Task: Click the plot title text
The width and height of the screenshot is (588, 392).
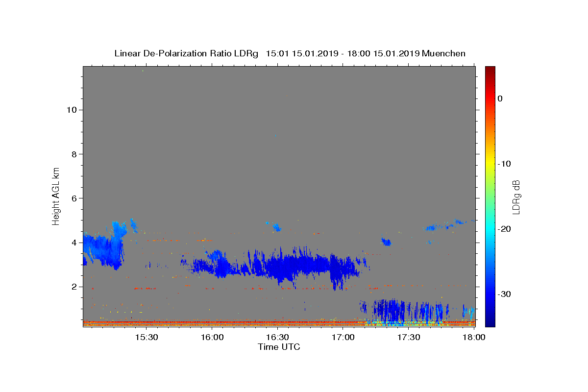Action: pos(290,53)
